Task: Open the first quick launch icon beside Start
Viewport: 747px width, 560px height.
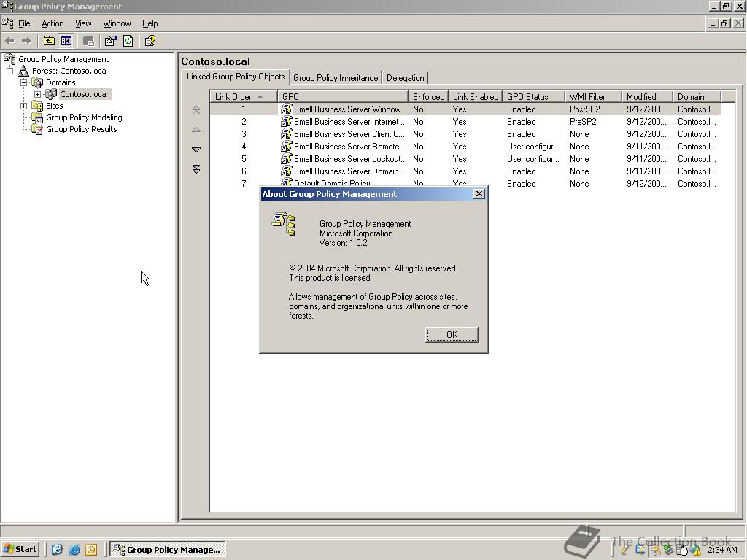Action: pos(57,550)
